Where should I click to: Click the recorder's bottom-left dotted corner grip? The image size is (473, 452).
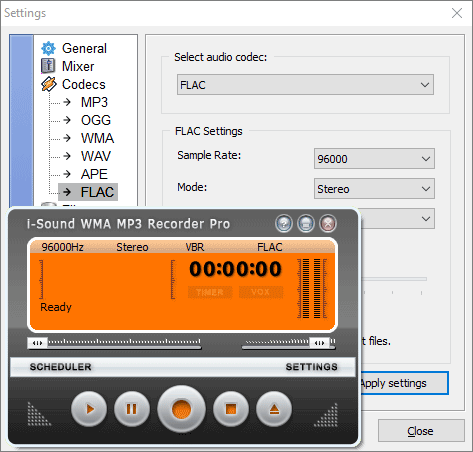pos(39,414)
